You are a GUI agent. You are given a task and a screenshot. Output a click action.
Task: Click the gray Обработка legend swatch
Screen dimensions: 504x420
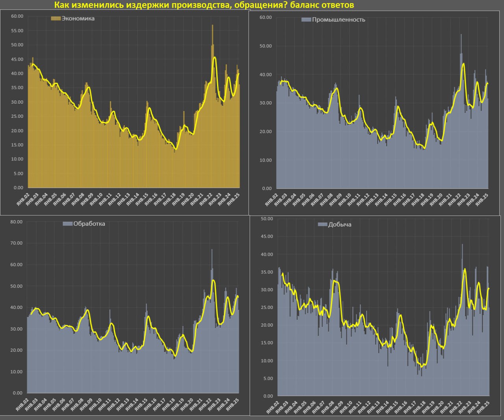pos(68,224)
